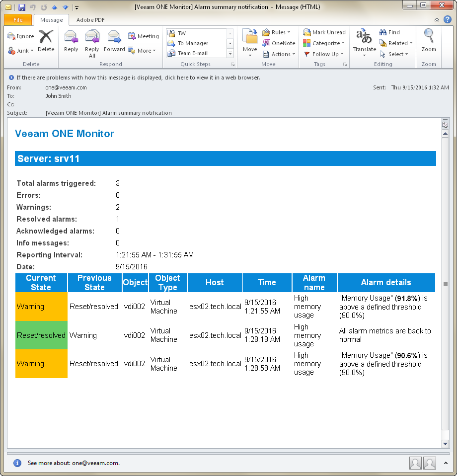
Task: Mark the message as Unread
Action: pyautogui.click(x=324, y=32)
